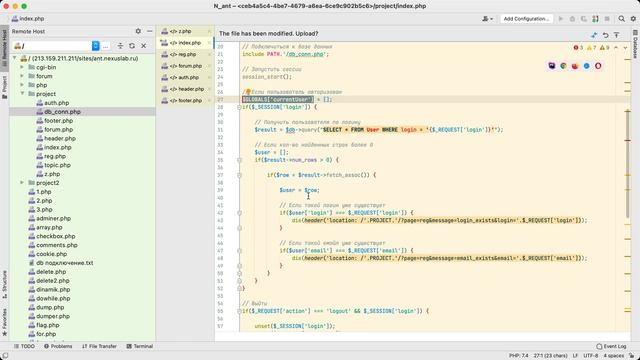Open IDE settings gear in top toolbar

633,19
